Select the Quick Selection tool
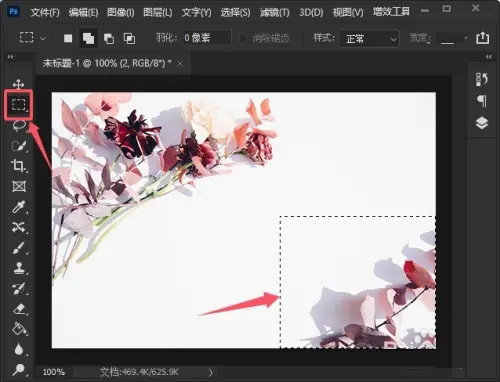The height and width of the screenshot is (382, 500). pos(19,146)
